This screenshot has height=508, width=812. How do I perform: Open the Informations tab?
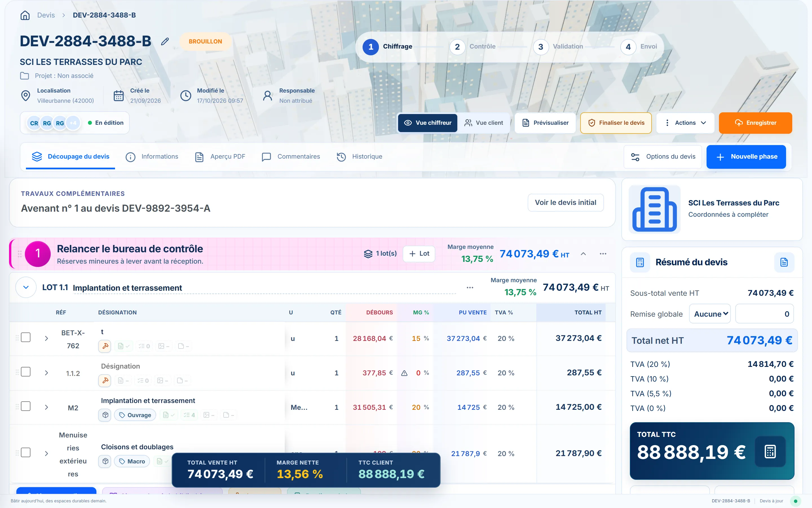[x=152, y=157]
